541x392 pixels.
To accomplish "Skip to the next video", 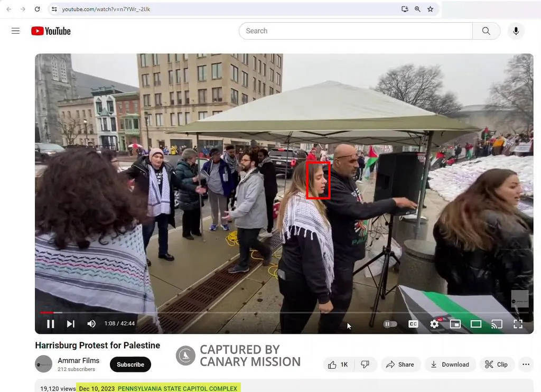I will click(x=71, y=324).
